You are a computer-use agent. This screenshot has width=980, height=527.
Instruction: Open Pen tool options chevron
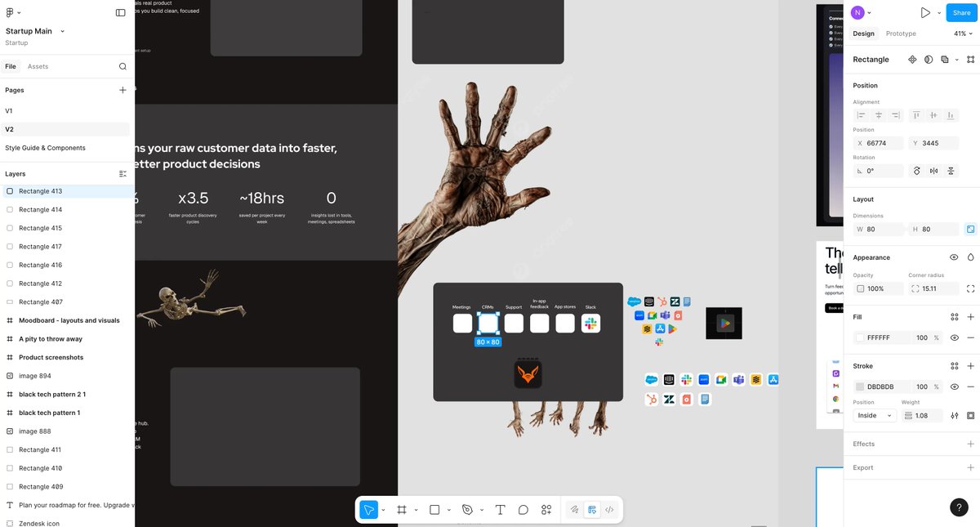482,510
